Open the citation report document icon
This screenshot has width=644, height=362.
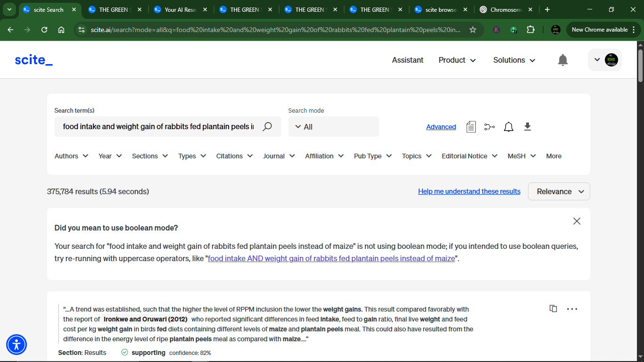point(471,127)
